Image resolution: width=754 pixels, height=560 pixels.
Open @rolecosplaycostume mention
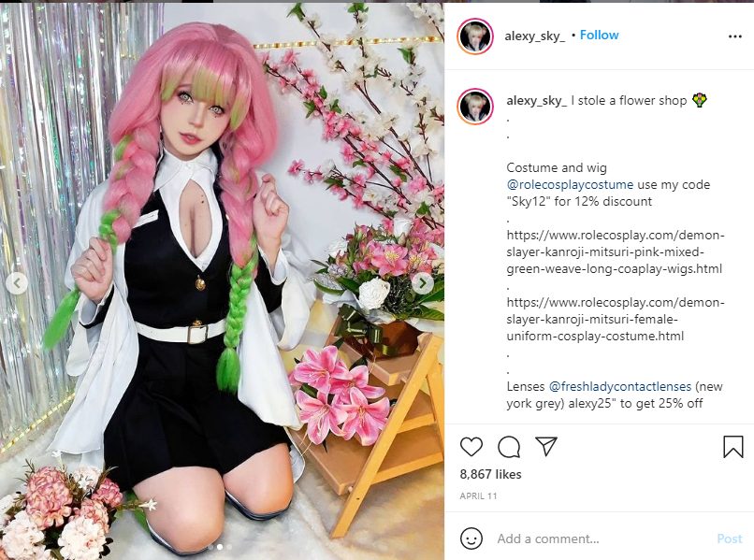(570, 184)
